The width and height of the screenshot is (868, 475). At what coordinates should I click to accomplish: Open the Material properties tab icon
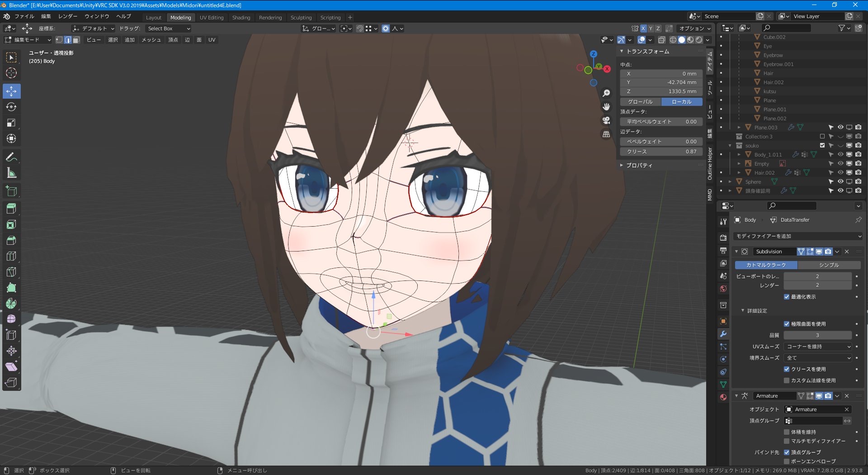[723, 397]
